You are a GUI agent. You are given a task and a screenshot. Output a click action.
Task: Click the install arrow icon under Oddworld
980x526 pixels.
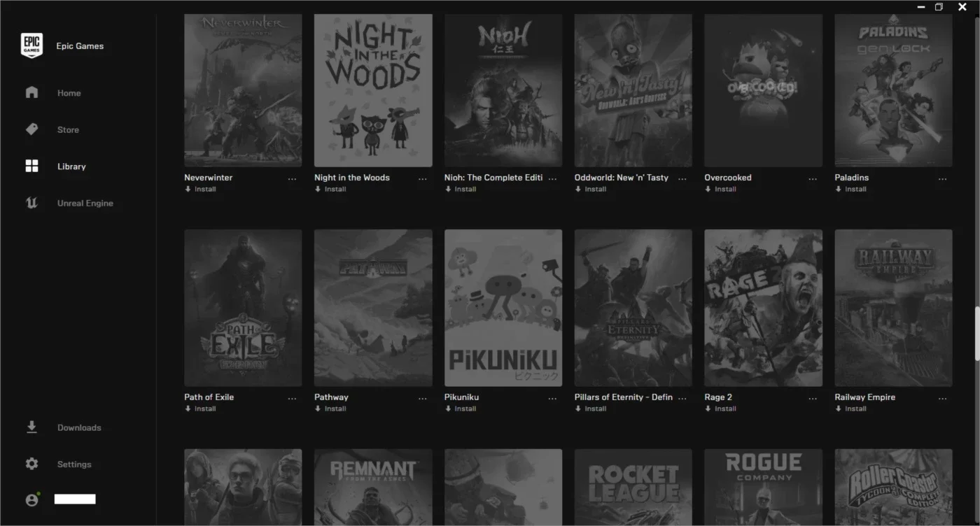[x=578, y=189]
